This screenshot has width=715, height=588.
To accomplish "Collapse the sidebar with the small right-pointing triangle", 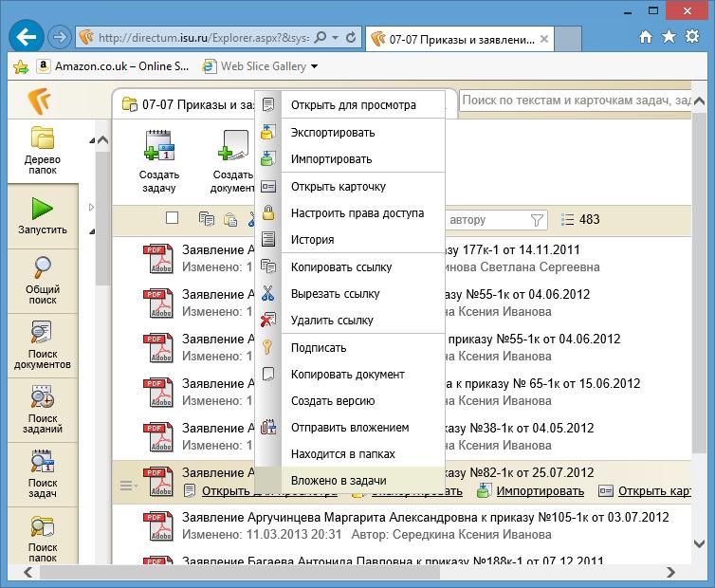I will point(92,207).
